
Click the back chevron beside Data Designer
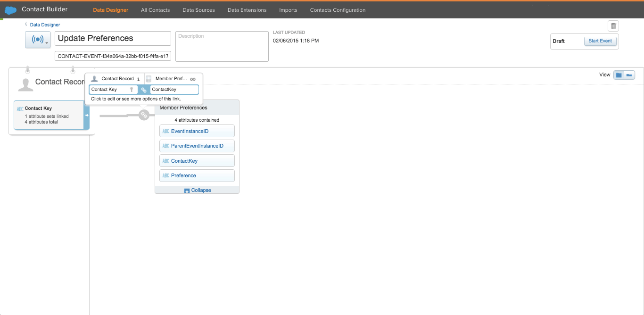[25, 25]
